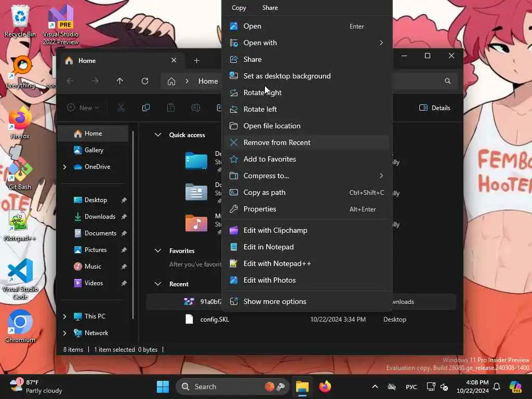Choose Open from the context menu
This screenshot has height=399, width=532.
click(x=307, y=26)
